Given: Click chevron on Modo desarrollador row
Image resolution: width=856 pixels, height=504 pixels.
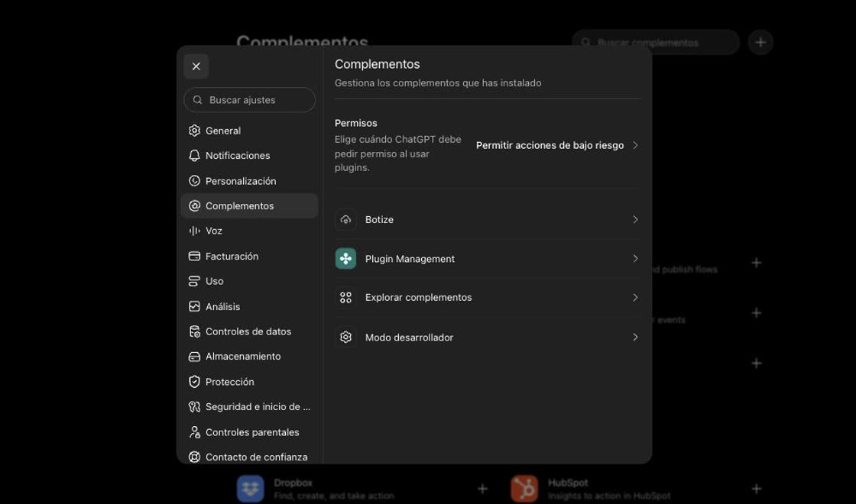Looking at the screenshot, I should 635,337.
